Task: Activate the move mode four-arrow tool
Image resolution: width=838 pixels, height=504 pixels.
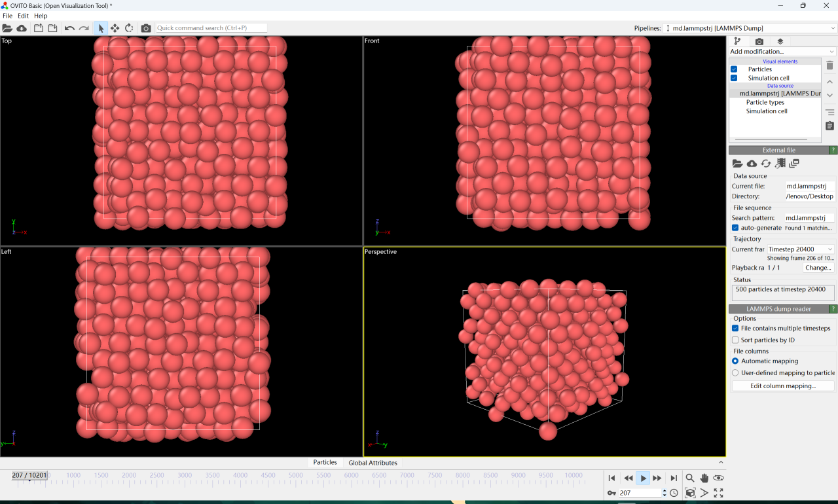Action: click(x=115, y=28)
